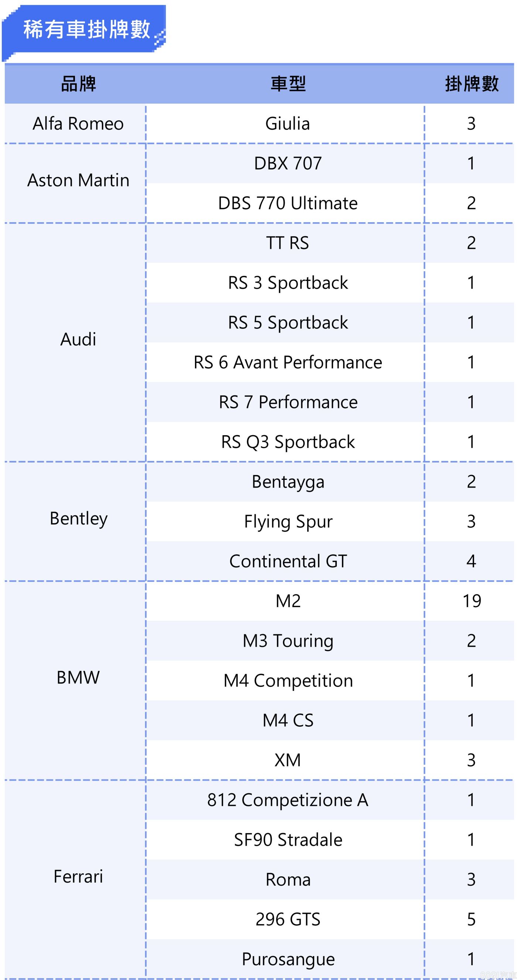This screenshot has height=980, width=517.
Task: Click the Continental GT model cell
Action: point(288,561)
